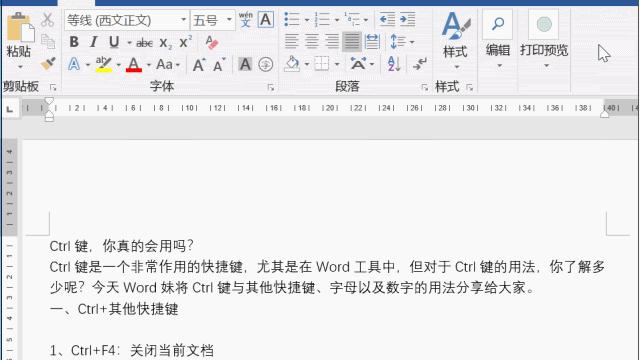The image size is (640, 360).
Task: Toggle Italic formatting
Action: click(x=94, y=42)
